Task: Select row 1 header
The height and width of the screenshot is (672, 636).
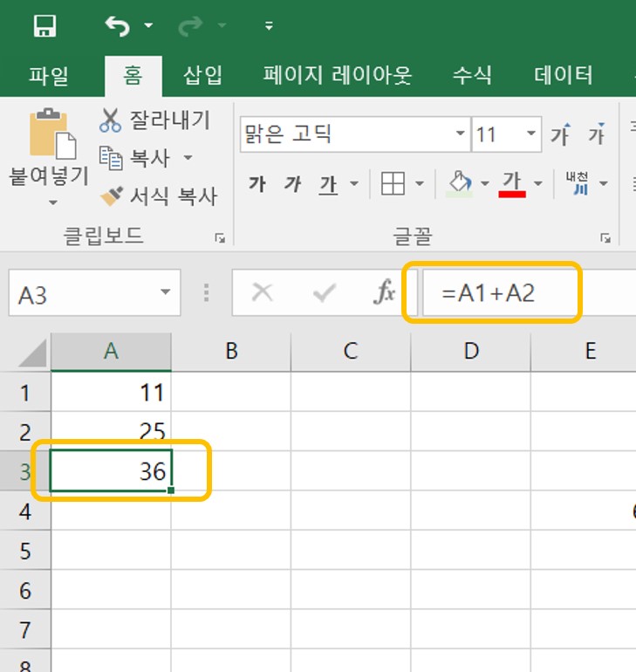Action: (24, 392)
